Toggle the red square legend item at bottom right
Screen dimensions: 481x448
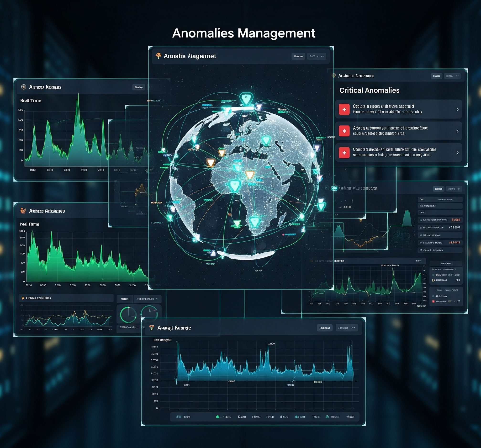[433, 301]
